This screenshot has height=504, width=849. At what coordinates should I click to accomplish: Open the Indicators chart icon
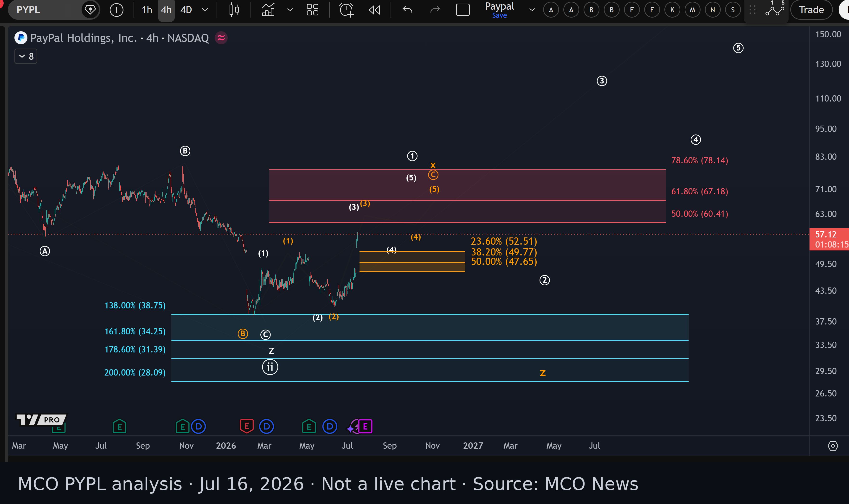pos(268,10)
